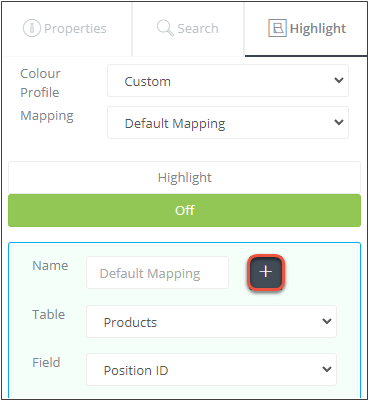Open the Colour Profile dropdown showing Custom
The image size is (369, 401).
[x=228, y=81]
